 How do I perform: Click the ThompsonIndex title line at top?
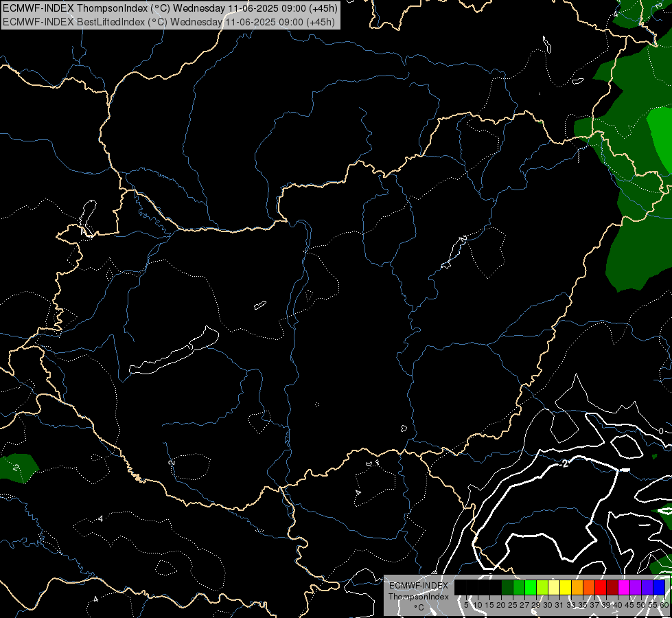point(170,8)
